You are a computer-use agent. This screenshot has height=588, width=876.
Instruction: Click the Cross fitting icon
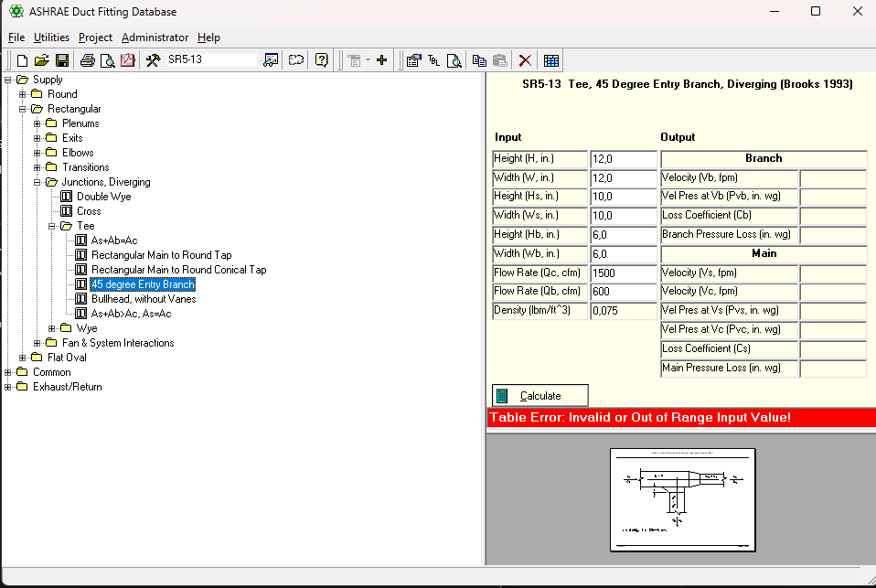[x=66, y=211]
